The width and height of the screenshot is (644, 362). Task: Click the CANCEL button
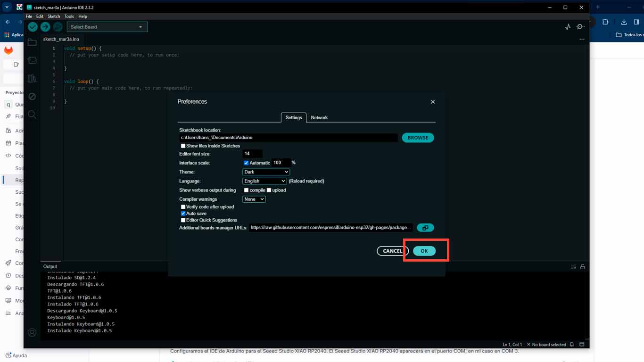(393, 251)
